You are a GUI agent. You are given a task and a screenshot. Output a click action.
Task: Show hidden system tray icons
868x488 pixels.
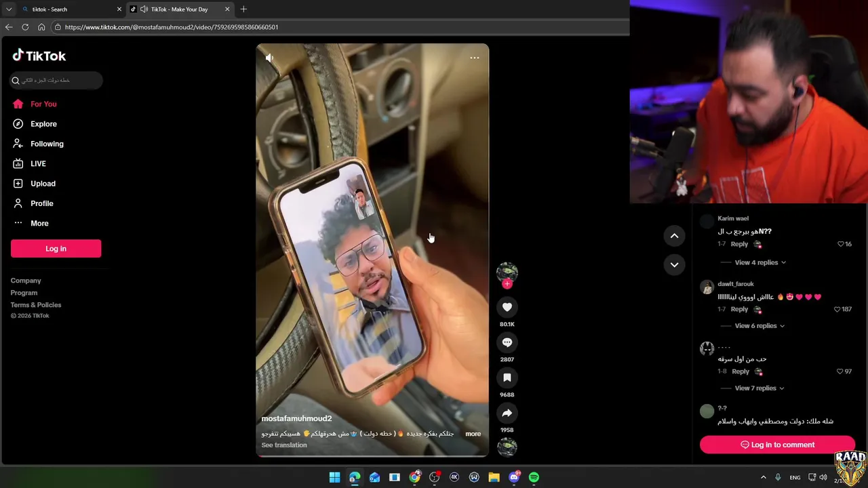[x=762, y=477]
